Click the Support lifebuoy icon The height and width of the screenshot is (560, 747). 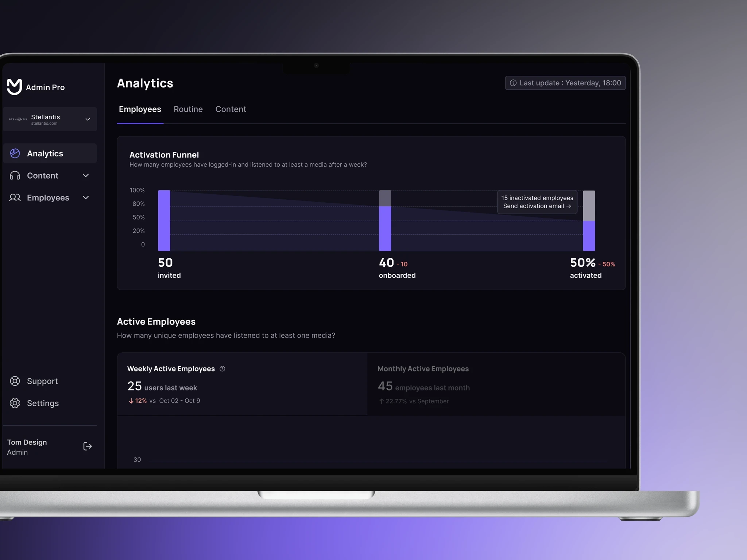[15, 381]
